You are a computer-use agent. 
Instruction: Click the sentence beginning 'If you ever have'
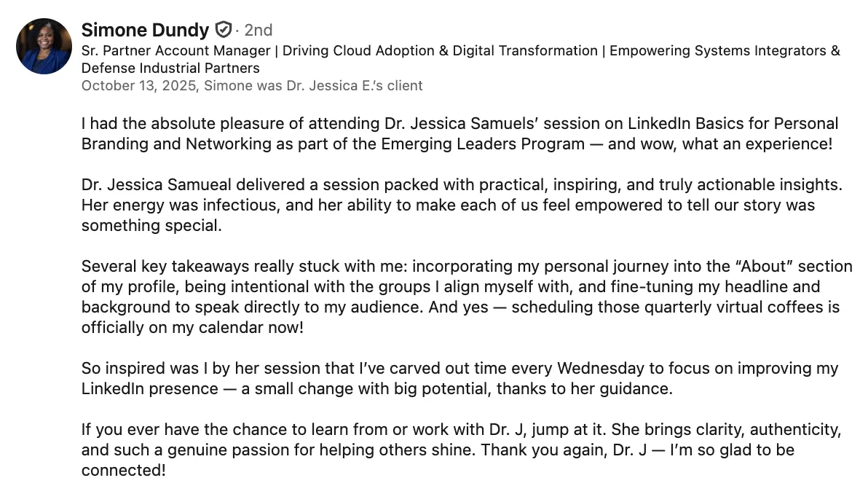(x=344, y=430)
